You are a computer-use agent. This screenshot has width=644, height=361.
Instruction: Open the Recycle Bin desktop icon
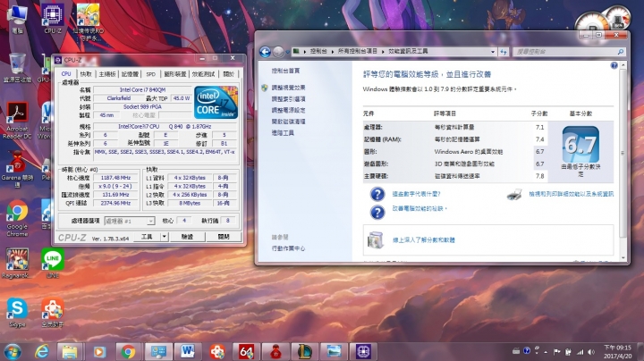coord(17,68)
